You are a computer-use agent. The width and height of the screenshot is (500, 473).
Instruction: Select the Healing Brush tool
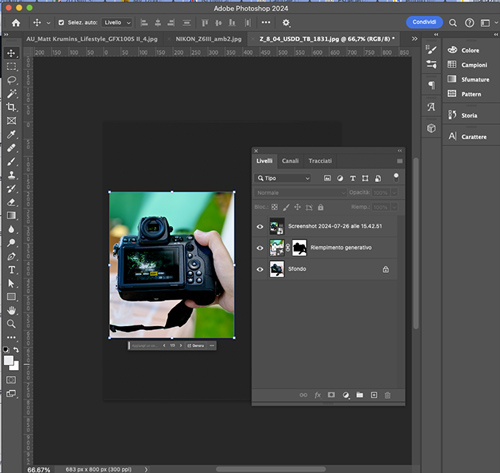click(11, 148)
